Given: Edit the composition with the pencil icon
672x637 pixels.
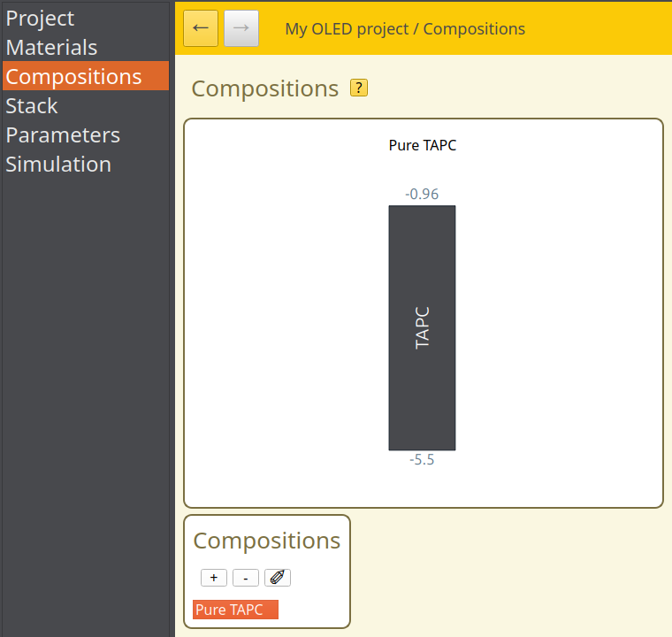Looking at the screenshot, I should (x=278, y=578).
